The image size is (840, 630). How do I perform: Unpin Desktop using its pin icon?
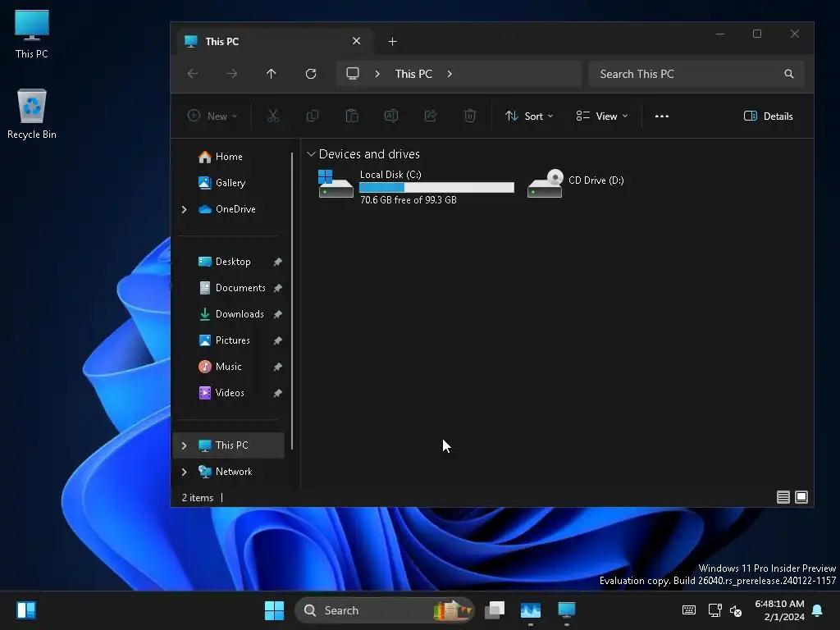(x=277, y=262)
